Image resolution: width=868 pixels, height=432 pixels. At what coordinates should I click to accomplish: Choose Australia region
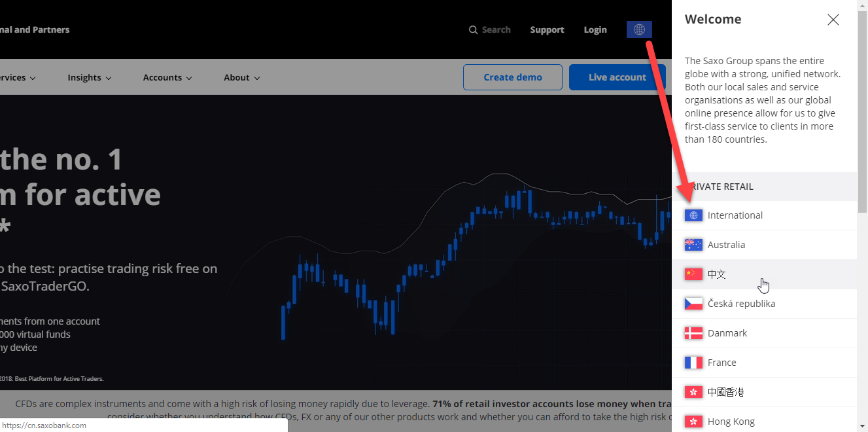coord(764,245)
